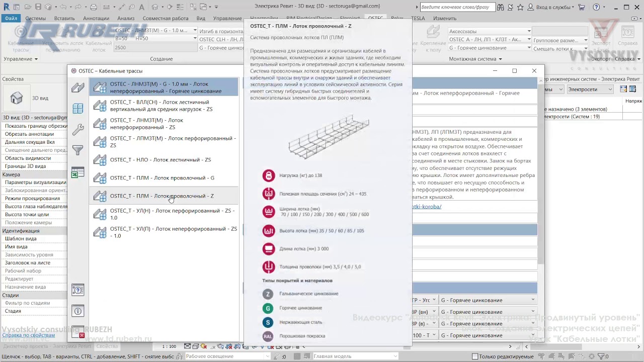Image resolution: width=644 pixels, height=362 pixels.
Task: Open the OSTEC_A - ЛН, ЛП - КЛЗТ dropdown
Action: [490, 39]
